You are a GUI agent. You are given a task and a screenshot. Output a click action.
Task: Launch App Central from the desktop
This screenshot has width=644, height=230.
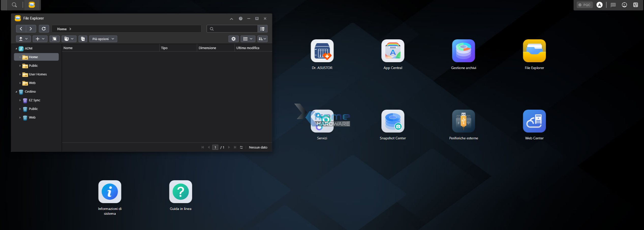(x=393, y=51)
